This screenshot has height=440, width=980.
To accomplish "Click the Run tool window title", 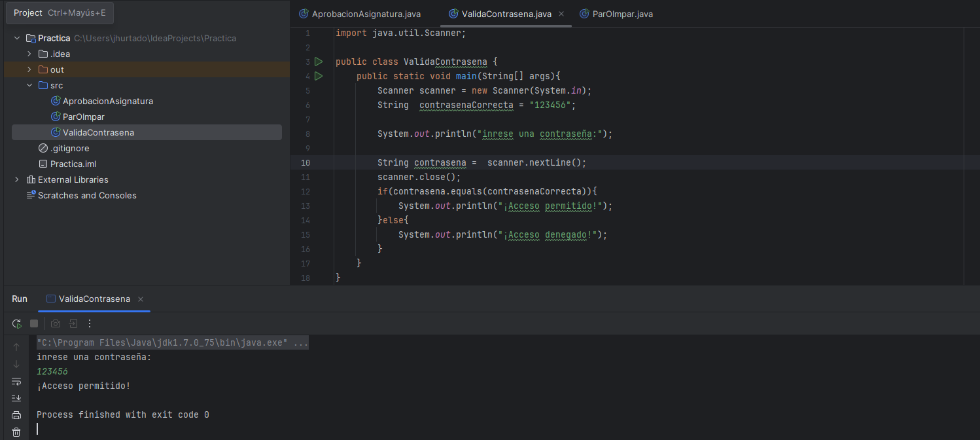I will point(20,299).
